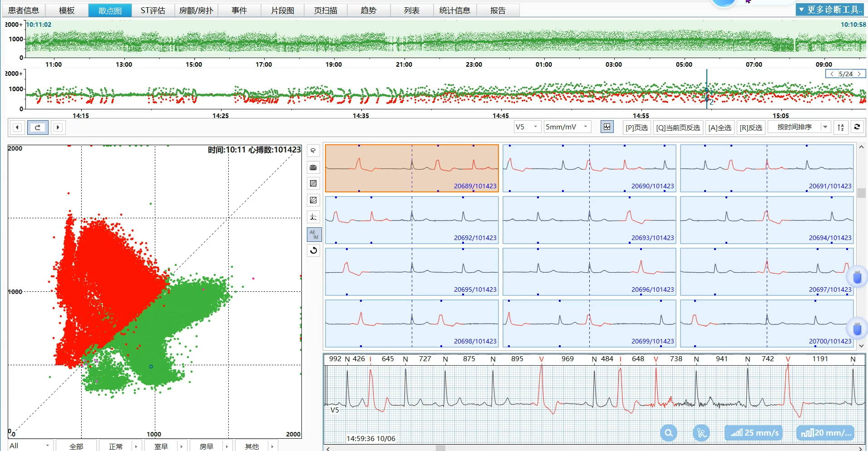Click upper blue mouse-shaped floating icon
The height and width of the screenshot is (451, 868).
click(x=857, y=277)
